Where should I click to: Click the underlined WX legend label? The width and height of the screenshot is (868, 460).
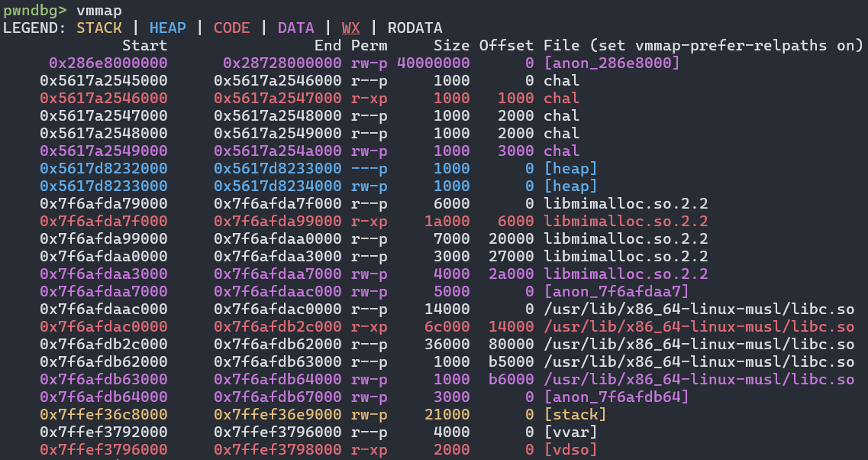click(x=350, y=28)
